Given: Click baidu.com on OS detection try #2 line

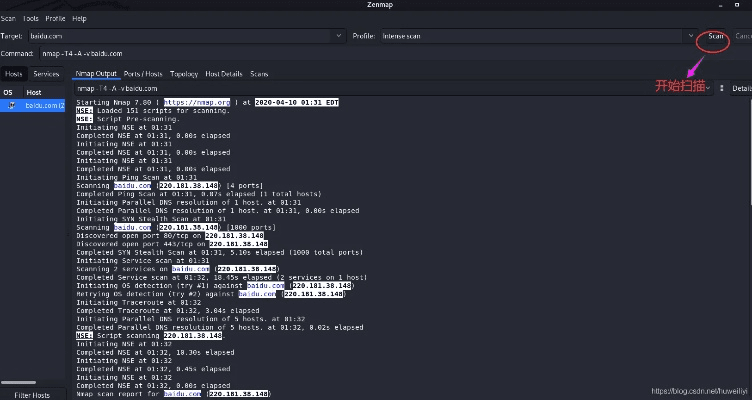Looking at the screenshot, I should point(257,294).
